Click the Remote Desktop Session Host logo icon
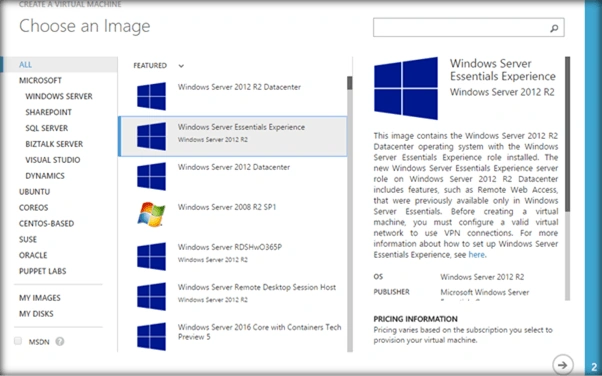Screen dimensions: 602x376 152,296
